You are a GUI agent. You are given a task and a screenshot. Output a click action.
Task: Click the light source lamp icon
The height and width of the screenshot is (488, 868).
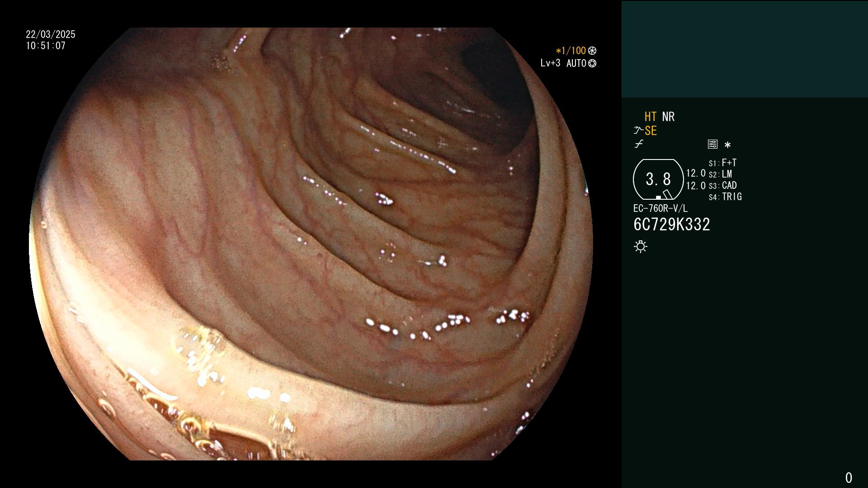(641, 246)
